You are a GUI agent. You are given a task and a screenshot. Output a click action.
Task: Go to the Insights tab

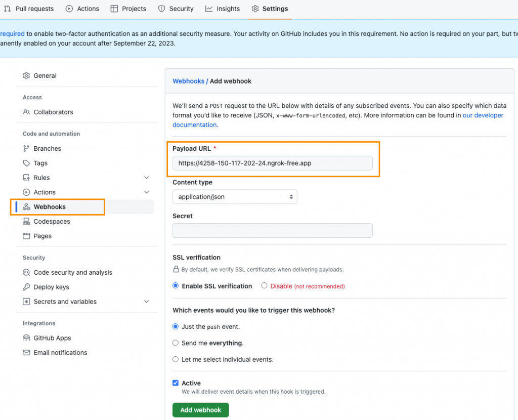[223, 9]
